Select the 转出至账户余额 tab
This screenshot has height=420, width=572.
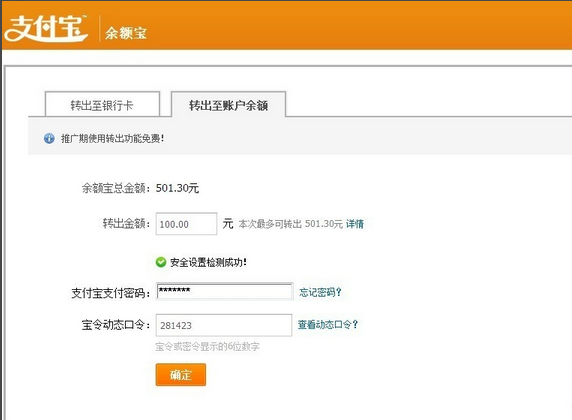tap(228, 105)
